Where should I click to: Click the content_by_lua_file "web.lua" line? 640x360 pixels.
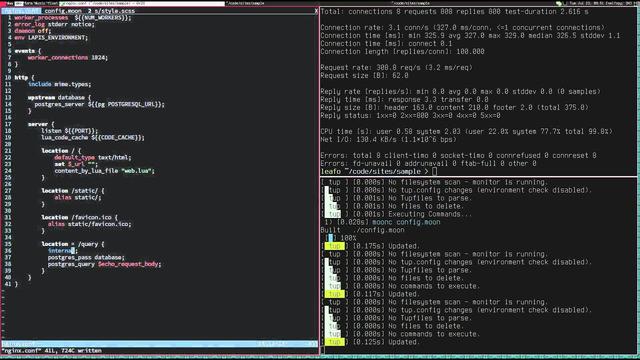coord(104,171)
